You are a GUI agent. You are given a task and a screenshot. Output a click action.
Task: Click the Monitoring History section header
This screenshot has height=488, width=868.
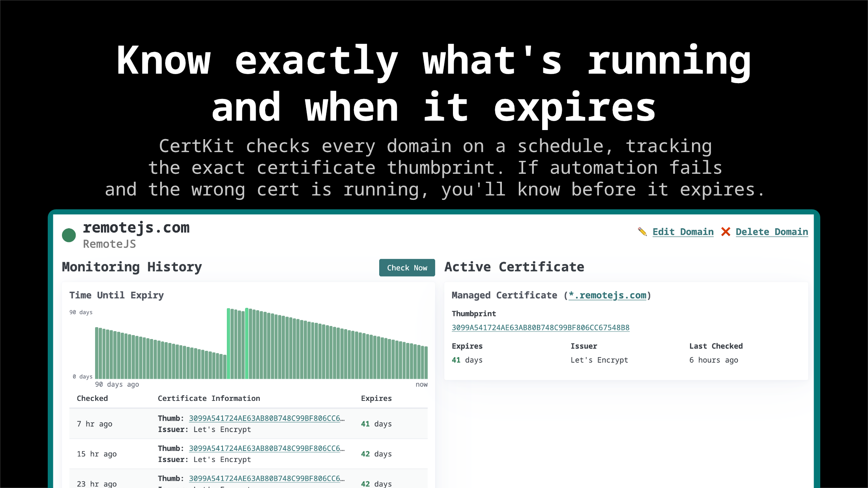click(x=132, y=267)
